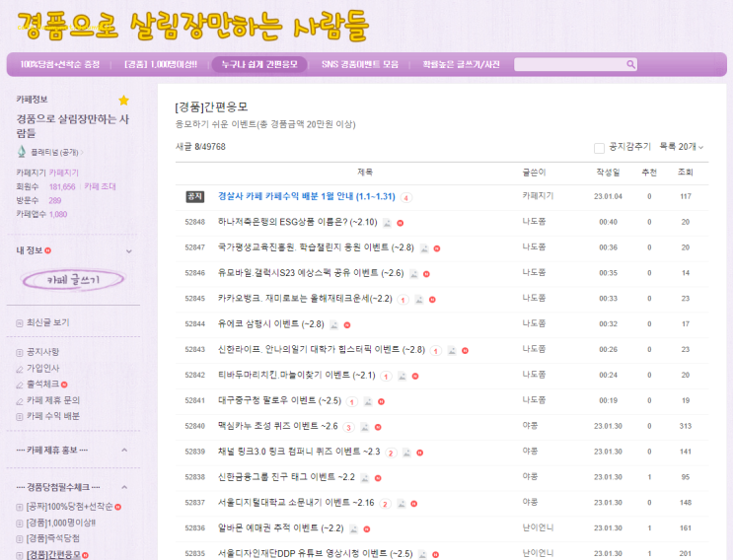Click the image icon on post 52848
Image resolution: width=733 pixels, height=560 pixels.
click(x=387, y=223)
